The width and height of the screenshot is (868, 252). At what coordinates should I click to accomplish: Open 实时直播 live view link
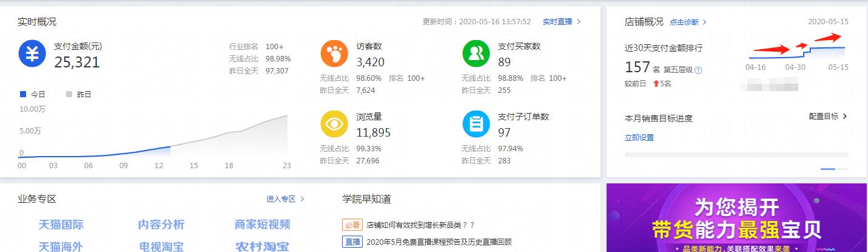pyautogui.click(x=562, y=21)
